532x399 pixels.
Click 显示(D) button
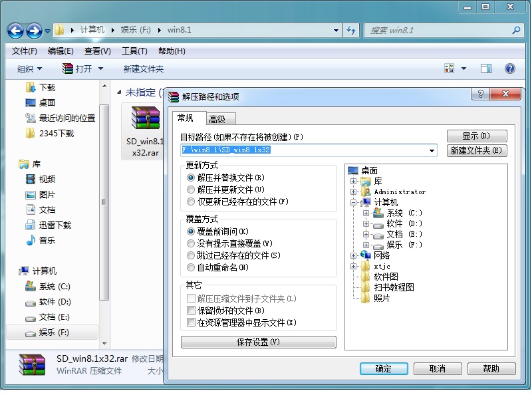pos(477,136)
